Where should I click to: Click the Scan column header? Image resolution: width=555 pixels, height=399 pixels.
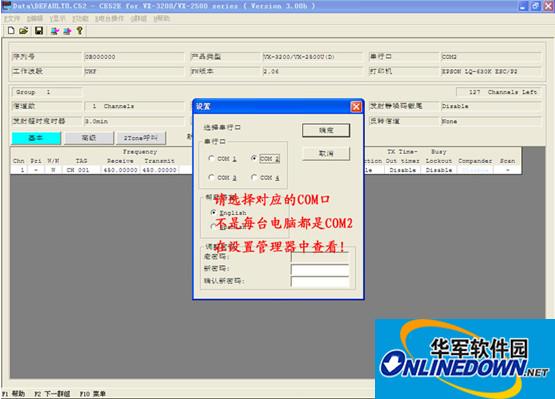pyautogui.click(x=508, y=161)
